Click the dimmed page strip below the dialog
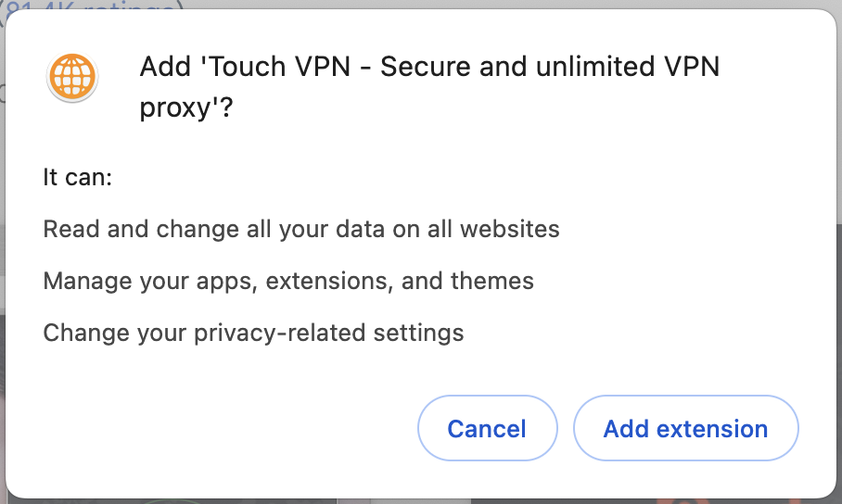The width and height of the screenshot is (842, 504). pyautogui.click(x=421, y=501)
